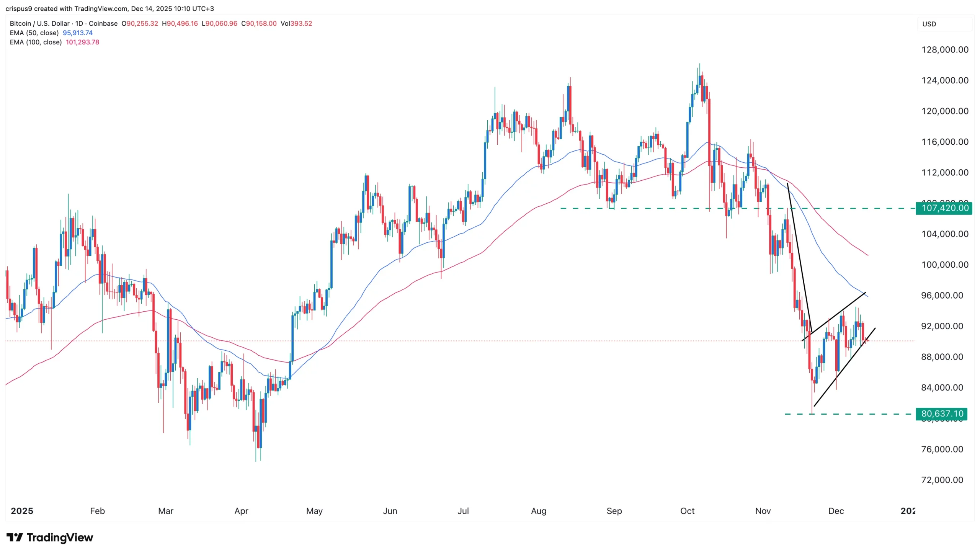Click the 107,420.00 green price label

944,208
